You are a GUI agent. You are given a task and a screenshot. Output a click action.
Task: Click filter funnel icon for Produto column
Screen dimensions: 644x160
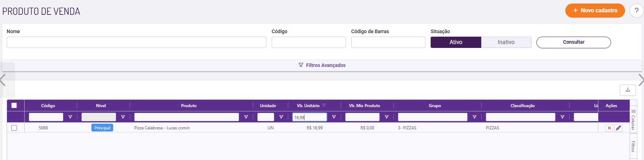point(246,117)
